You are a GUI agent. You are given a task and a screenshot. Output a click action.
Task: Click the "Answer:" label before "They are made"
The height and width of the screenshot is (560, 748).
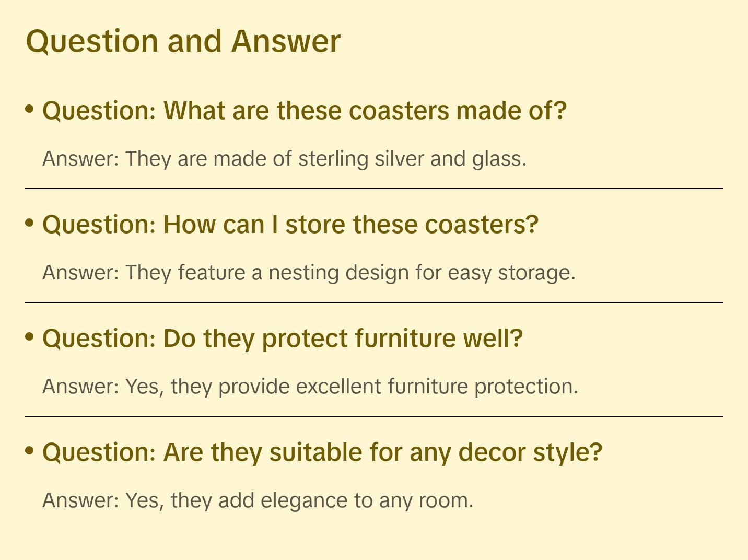pyautogui.click(x=81, y=159)
